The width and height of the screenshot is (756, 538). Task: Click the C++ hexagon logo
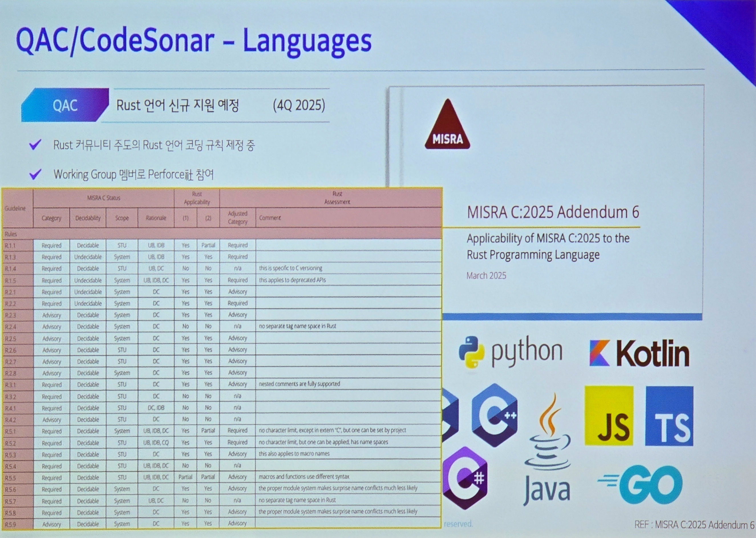coord(494,415)
